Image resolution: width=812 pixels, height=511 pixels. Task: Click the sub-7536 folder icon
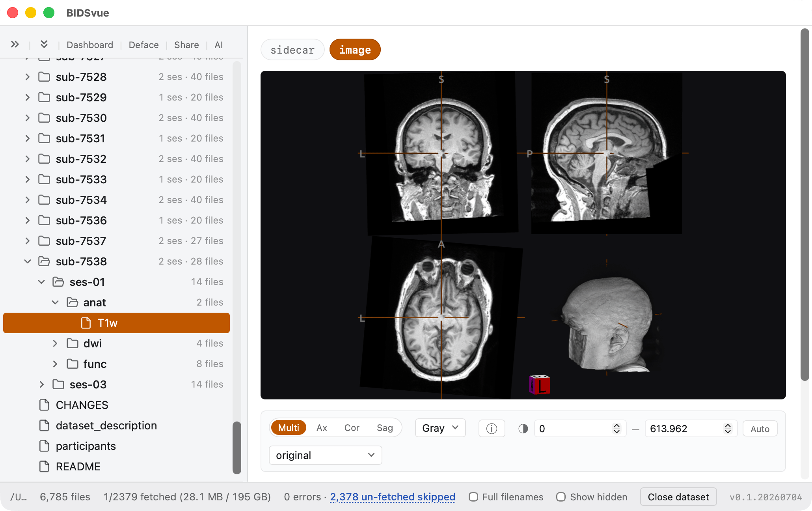(44, 220)
